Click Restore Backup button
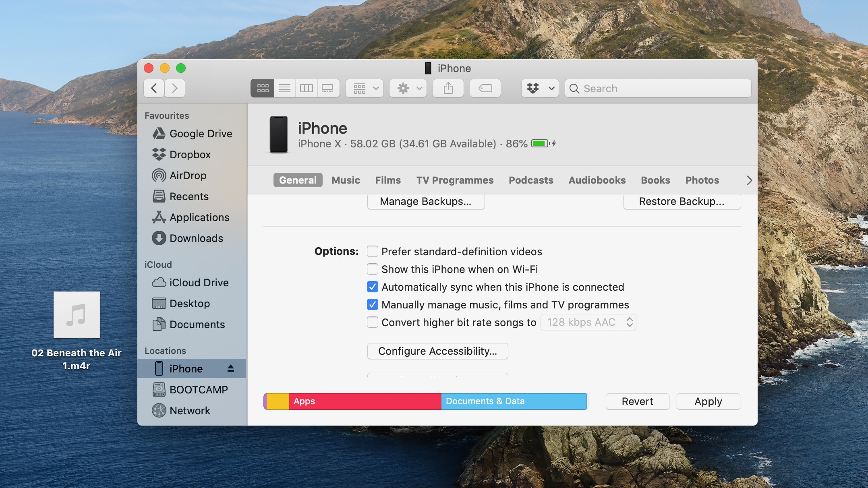The image size is (868, 488). click(682, 201)
